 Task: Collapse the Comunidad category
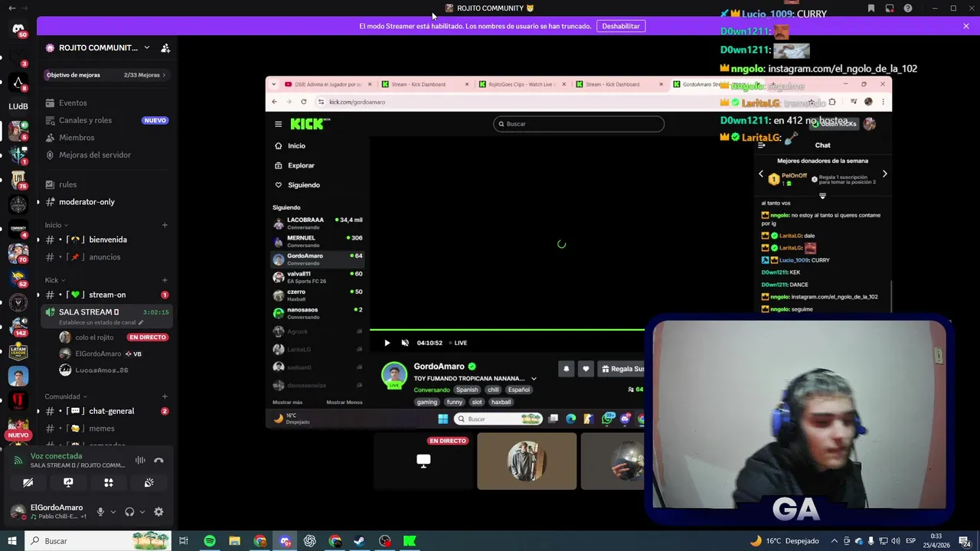coord(65,396)
